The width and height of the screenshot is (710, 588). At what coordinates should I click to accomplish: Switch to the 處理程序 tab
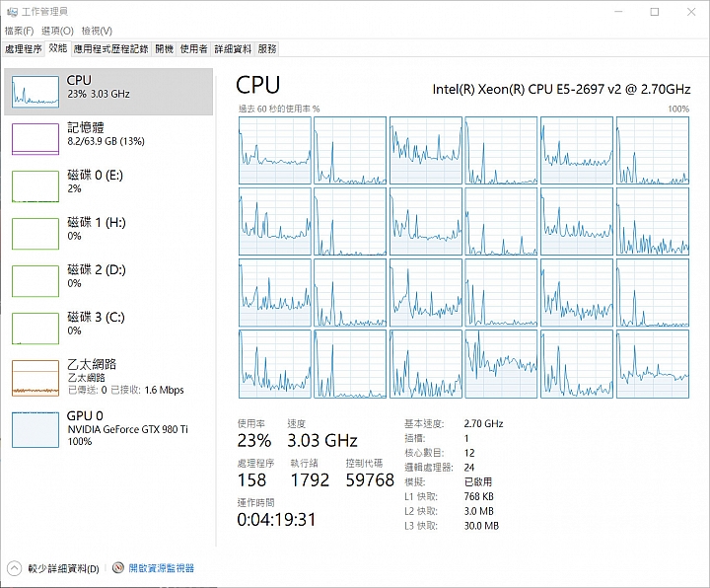click(23, 48)
